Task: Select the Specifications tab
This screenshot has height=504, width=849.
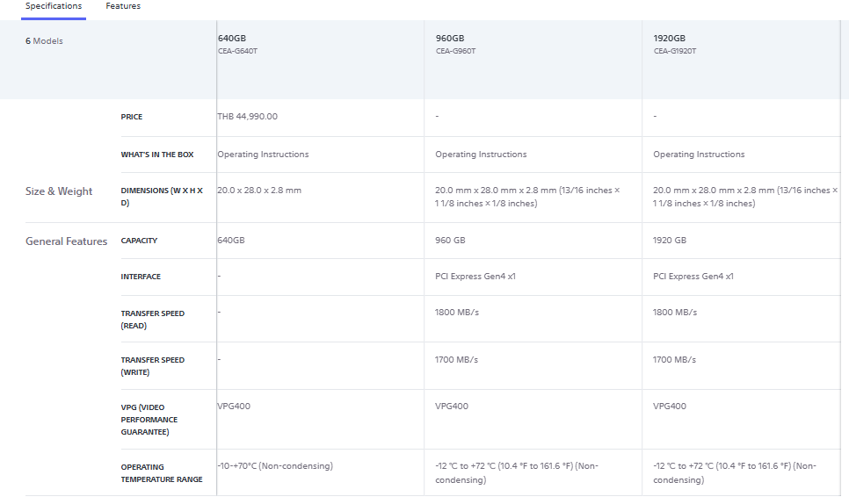Action: [x=54, y=6]
